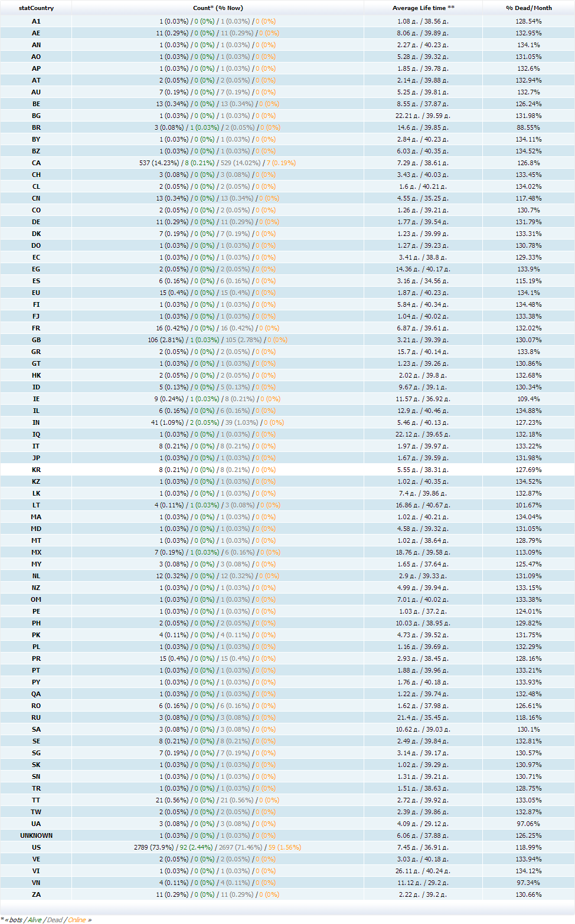575x924 pixels.
Task: Click the Count* (% Now) column header
Action: coord(218,8)
